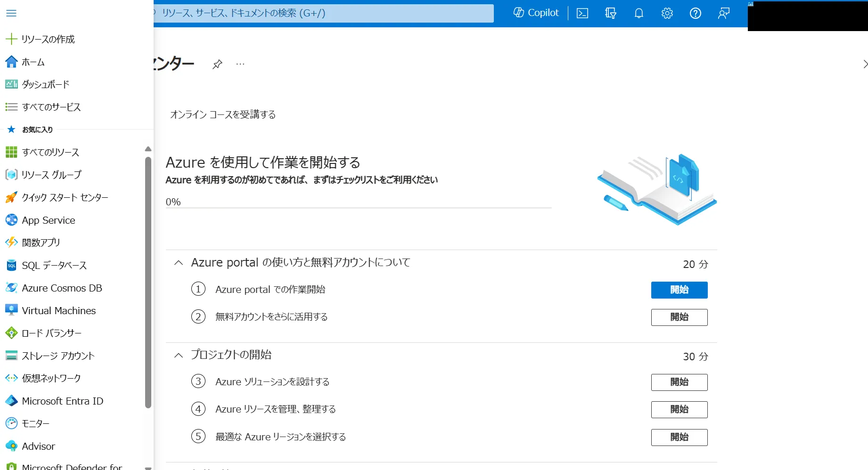Click the Microsoft Entra ID icon
This screenshot has height=470, width=868.
11,401
